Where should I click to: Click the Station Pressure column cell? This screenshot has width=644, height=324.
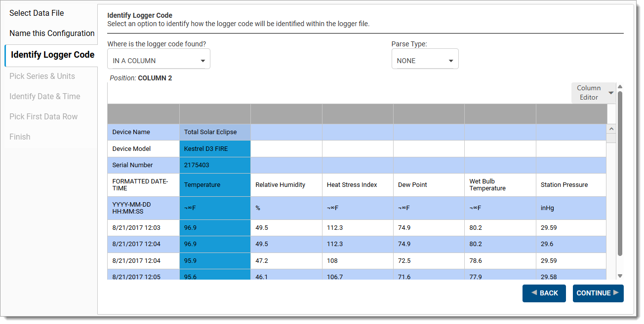tap(570, 185)
